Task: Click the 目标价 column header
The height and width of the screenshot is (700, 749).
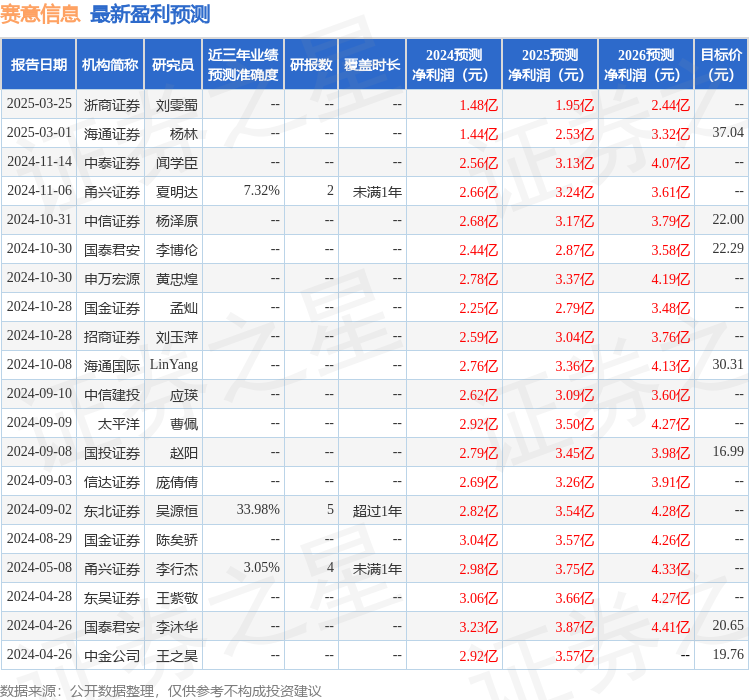Action: [x=721, y=65]
